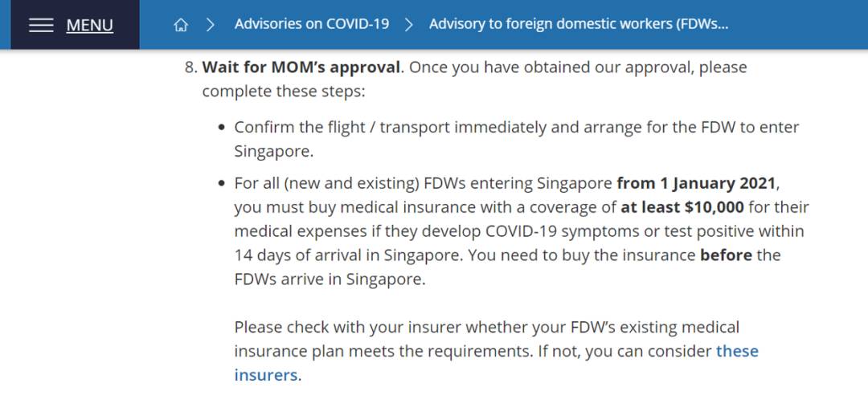Image resolution: width=868 pixels, height=412 pixels.
Task: Open the hamburger menu icon
Action: pos(41,25)
